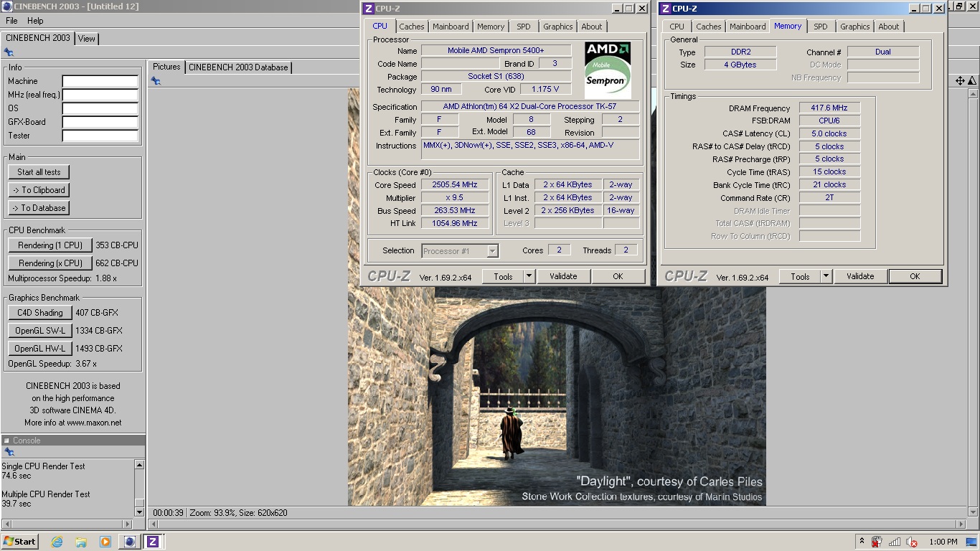Click Validate in the CPU-Z CPU window

coord(563,276)
